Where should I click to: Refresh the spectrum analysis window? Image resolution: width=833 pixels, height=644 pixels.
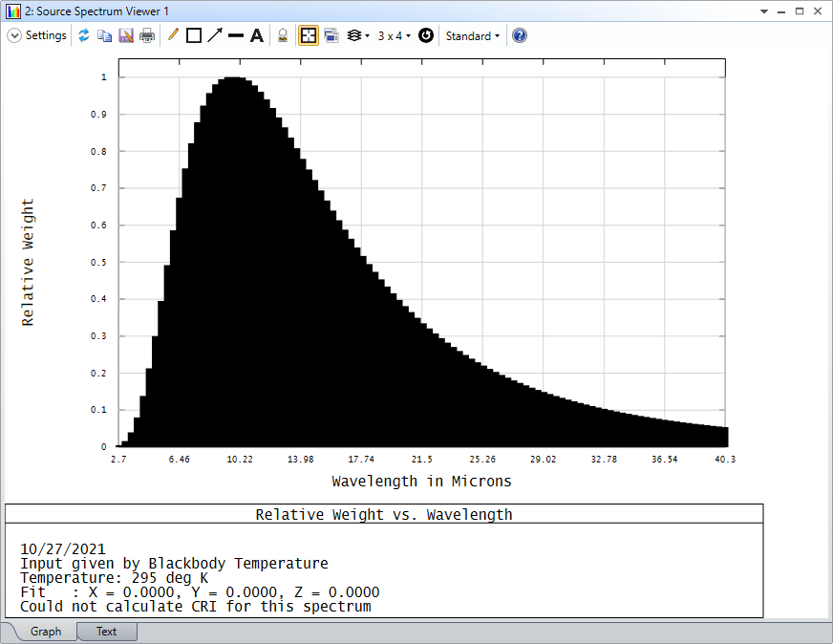click(x=84, y=35)
